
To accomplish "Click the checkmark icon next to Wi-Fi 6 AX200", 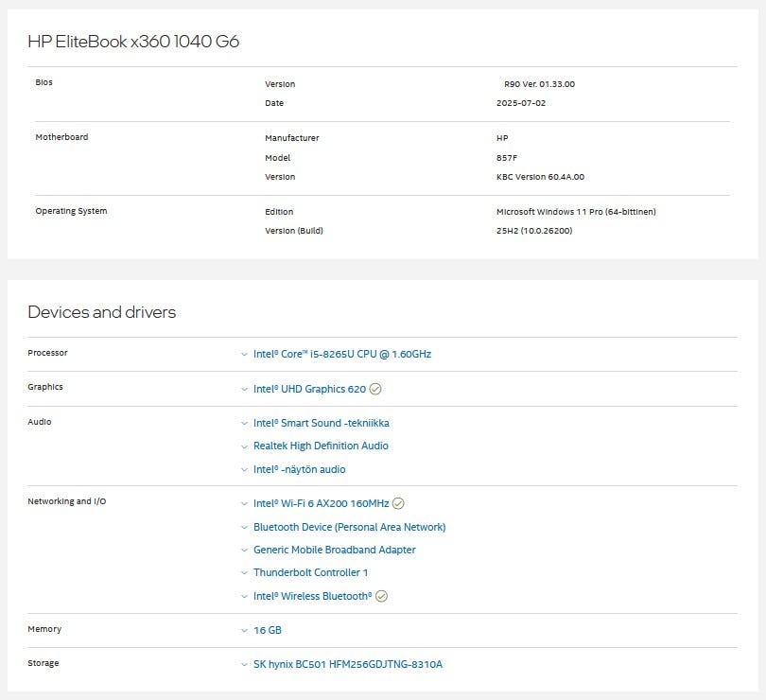I will 398,503.
